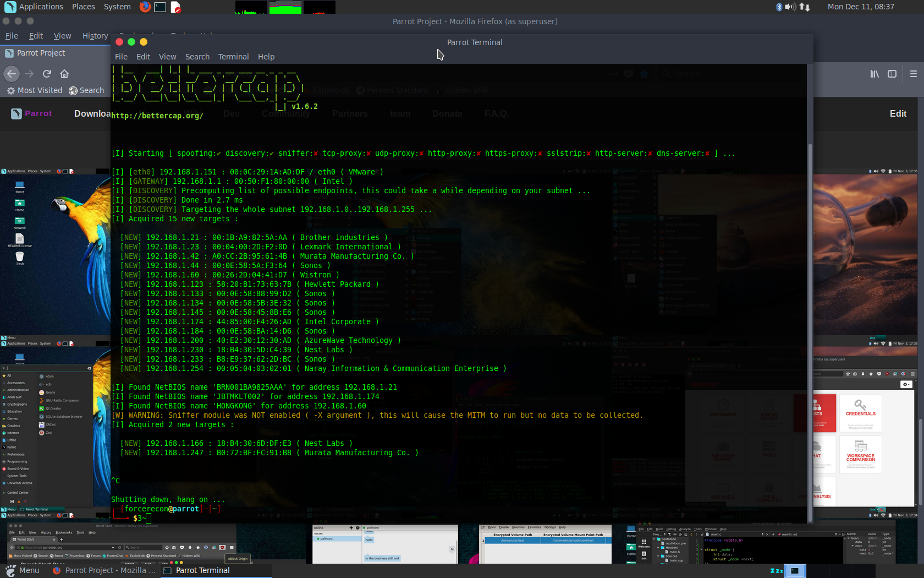Reload the Parrot Project page
Viewport: 924px width, 578px height.
[x=47, y=73]
